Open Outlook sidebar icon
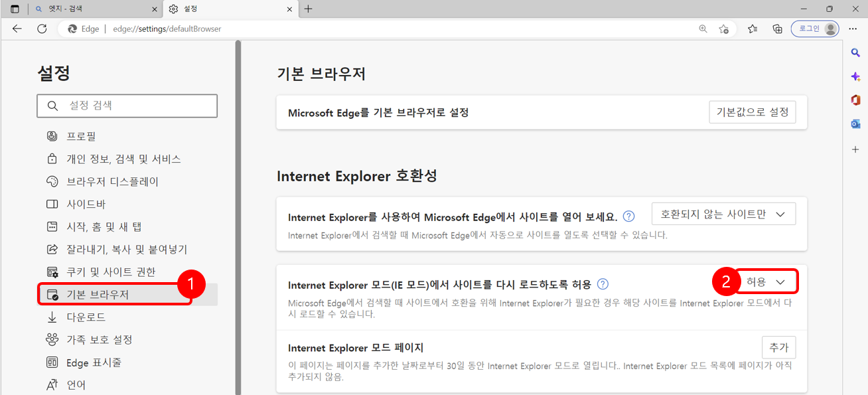The width and height of the screenshot is (868, 395). [855, 124]
